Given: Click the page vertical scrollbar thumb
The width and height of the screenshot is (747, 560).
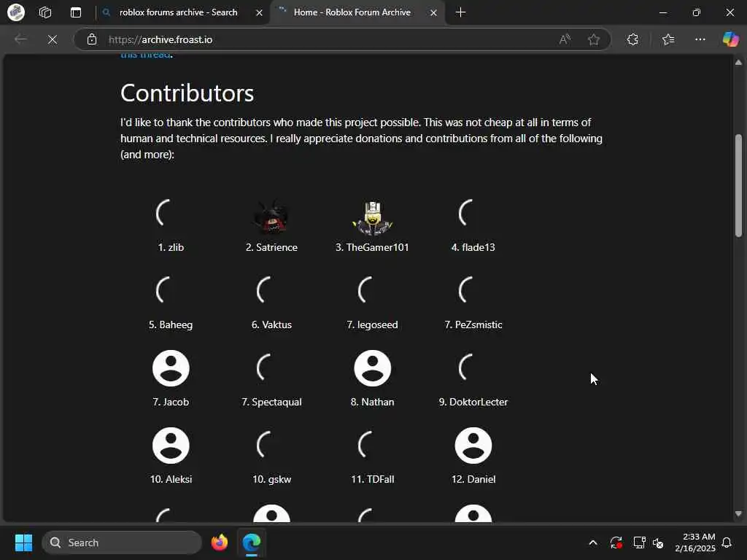Looking at the screenshot, I should pos(738,186).
